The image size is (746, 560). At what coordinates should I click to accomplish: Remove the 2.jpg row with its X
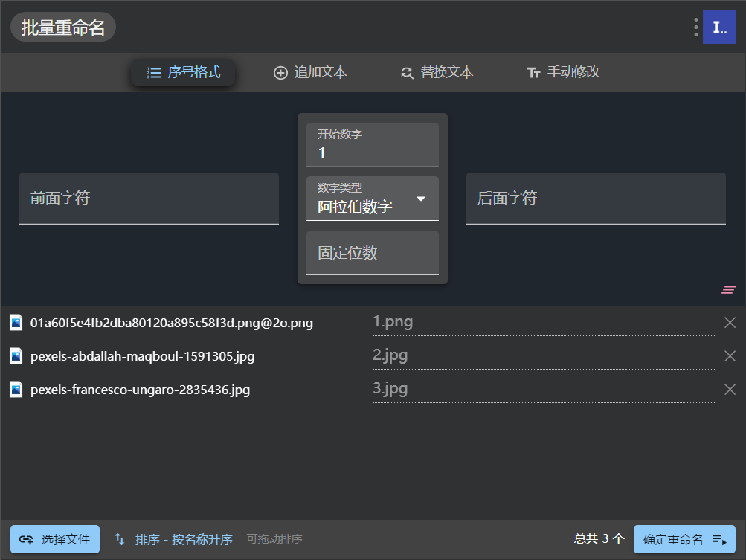click(x=730, y=356)
